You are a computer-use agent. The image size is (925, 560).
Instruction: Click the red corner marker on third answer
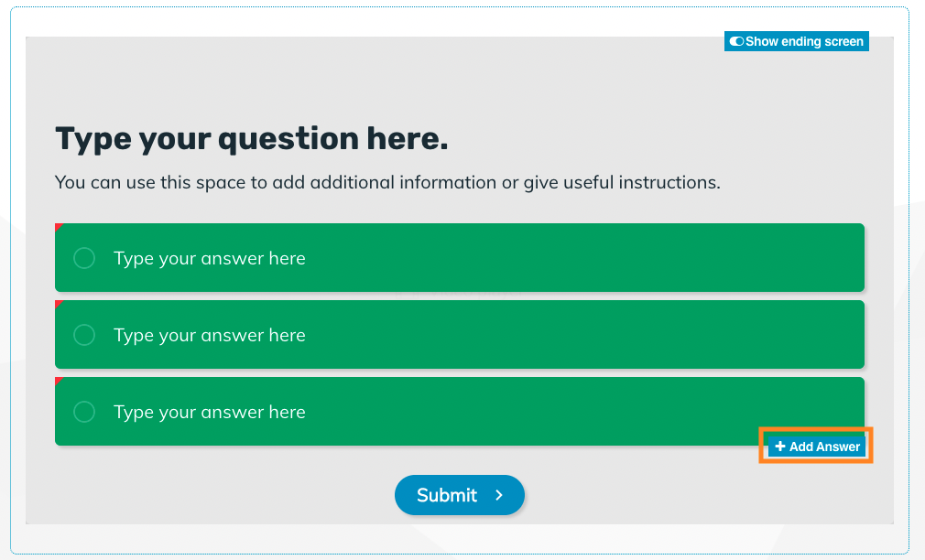(x=58, y=381)
